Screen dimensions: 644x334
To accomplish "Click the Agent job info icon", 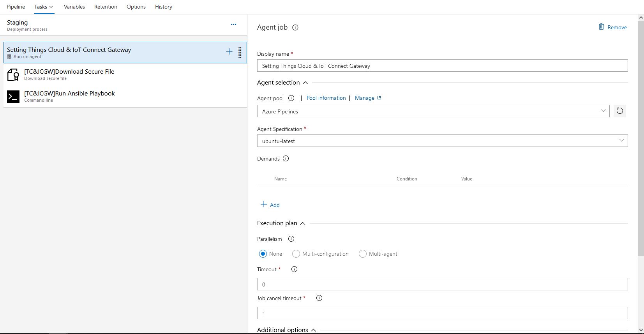I will coord(295,28).
